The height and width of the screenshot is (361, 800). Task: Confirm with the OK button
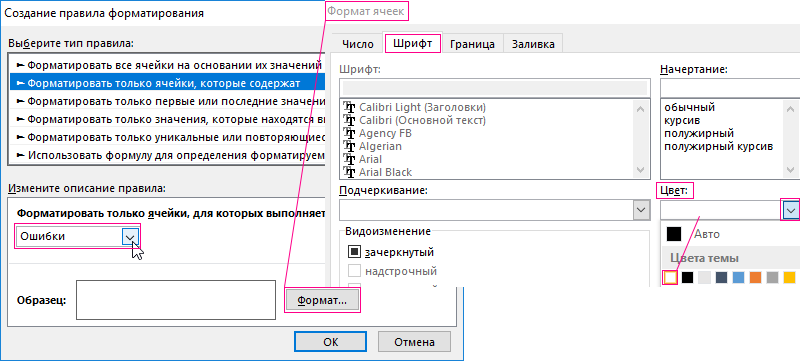pyautogui.click(x=331, y=342)
